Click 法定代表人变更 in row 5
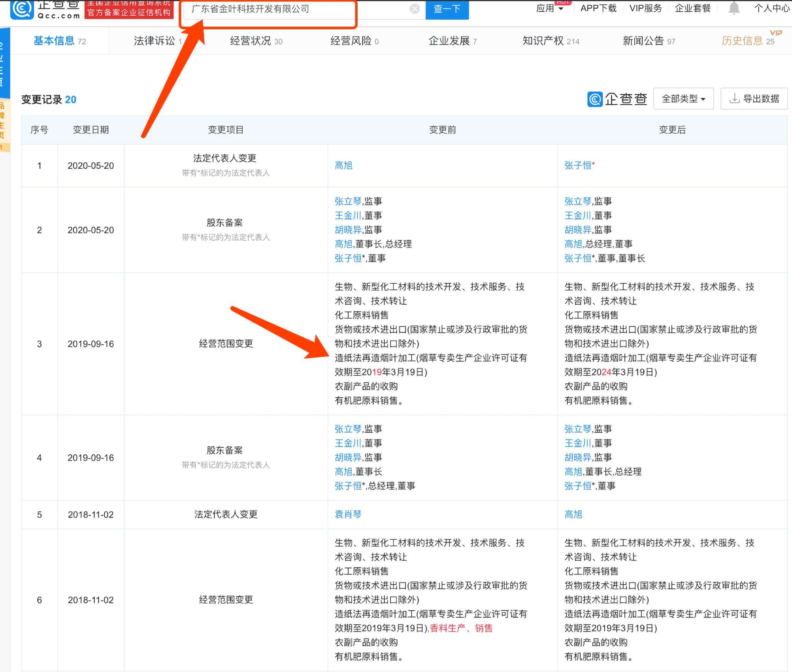The width and height of the screenshot is (792, 672). (x=226, y=514)
